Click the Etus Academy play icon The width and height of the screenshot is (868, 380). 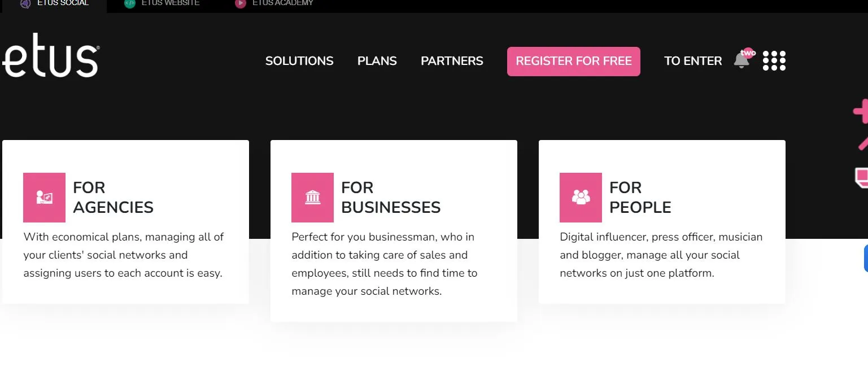pos(241,3)
